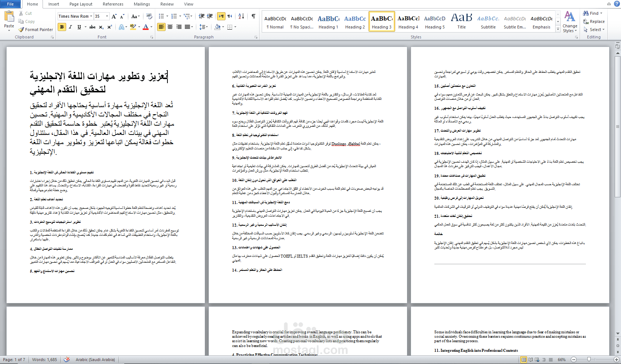Apply the red font color
This screenshot has width=621, height=364.
(146, 27)
